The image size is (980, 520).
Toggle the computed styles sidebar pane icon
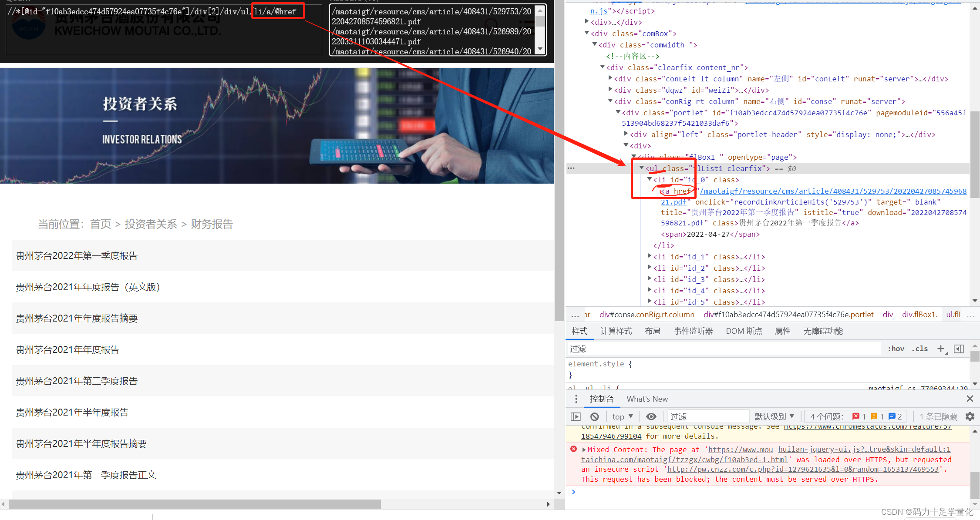point(958,349)
